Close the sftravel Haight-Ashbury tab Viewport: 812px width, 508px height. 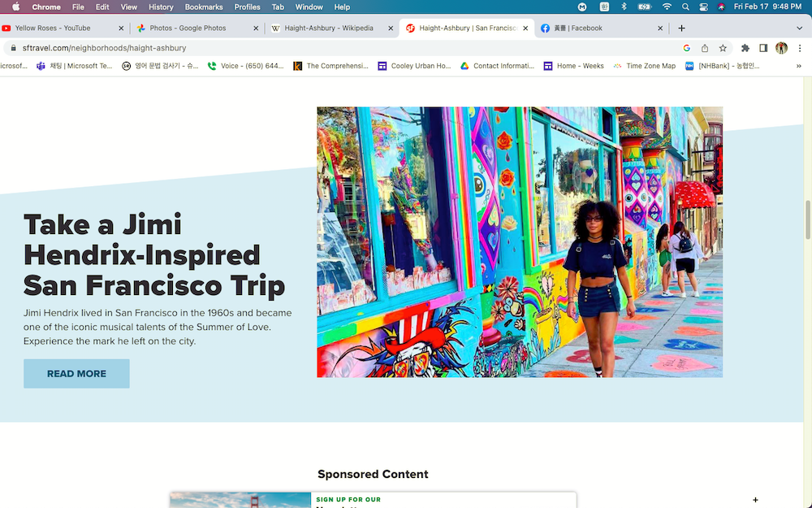click(x=525, y=28)
